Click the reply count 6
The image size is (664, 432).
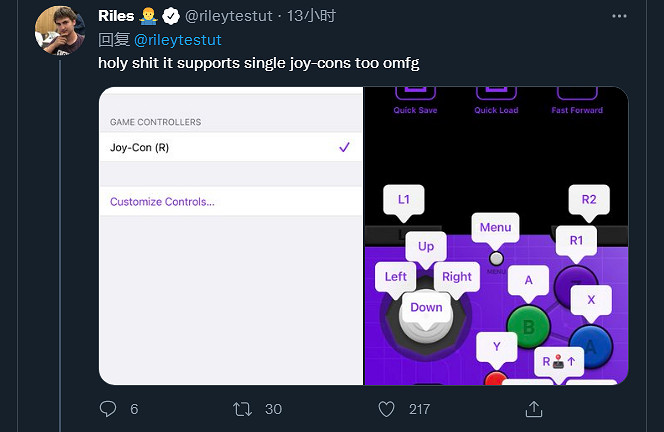pos(134,409)
